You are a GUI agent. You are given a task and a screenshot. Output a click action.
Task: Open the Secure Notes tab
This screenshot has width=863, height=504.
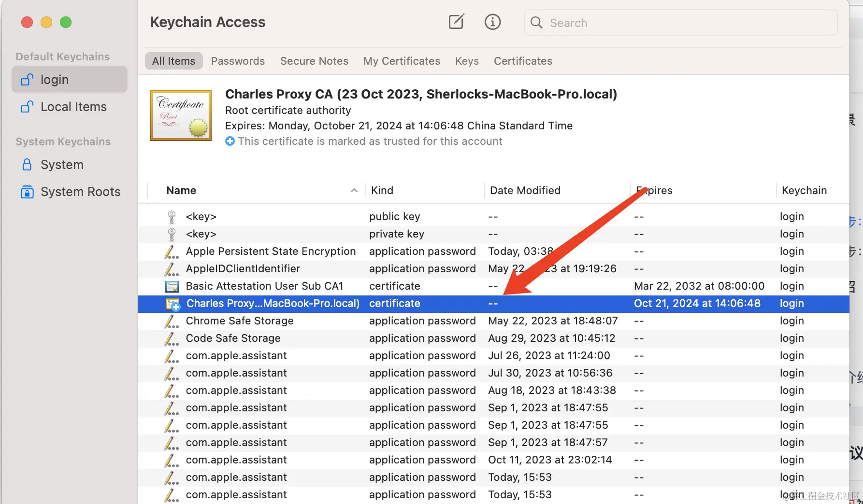coord(314,61)
